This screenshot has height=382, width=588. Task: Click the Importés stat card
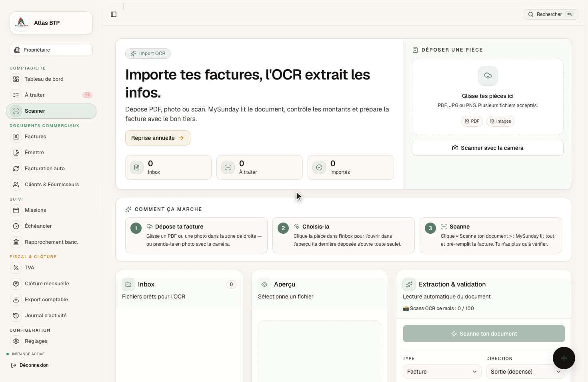(351, 167)
